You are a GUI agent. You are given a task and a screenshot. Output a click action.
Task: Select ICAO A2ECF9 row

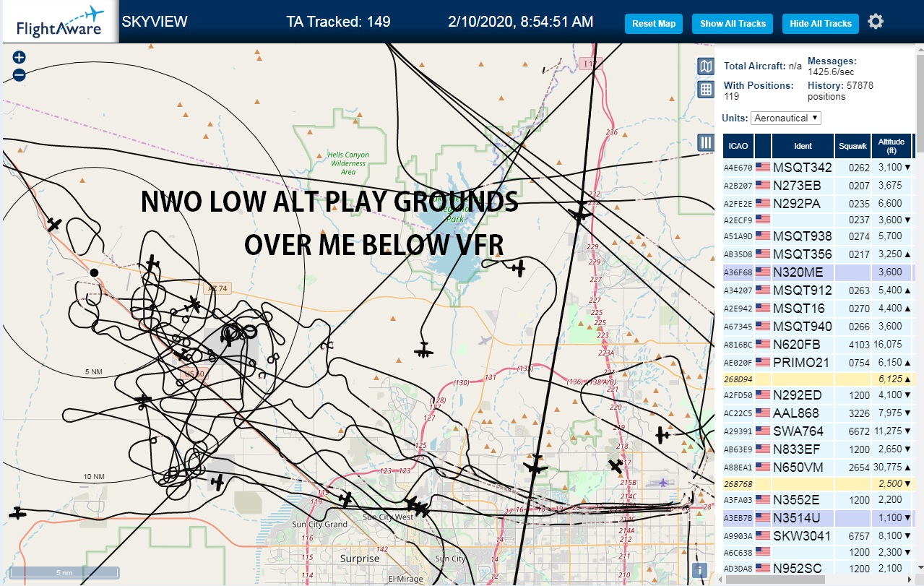click(x=818, y=220)
